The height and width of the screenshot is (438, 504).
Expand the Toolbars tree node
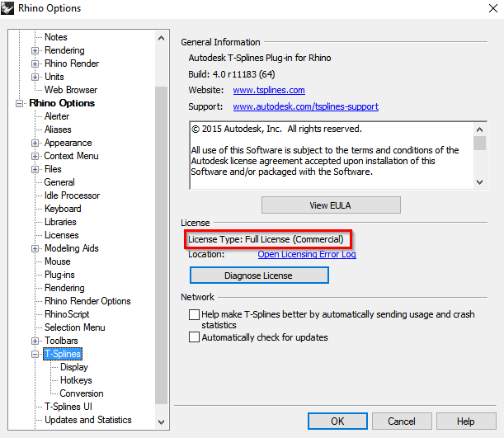tap(35, 341)
